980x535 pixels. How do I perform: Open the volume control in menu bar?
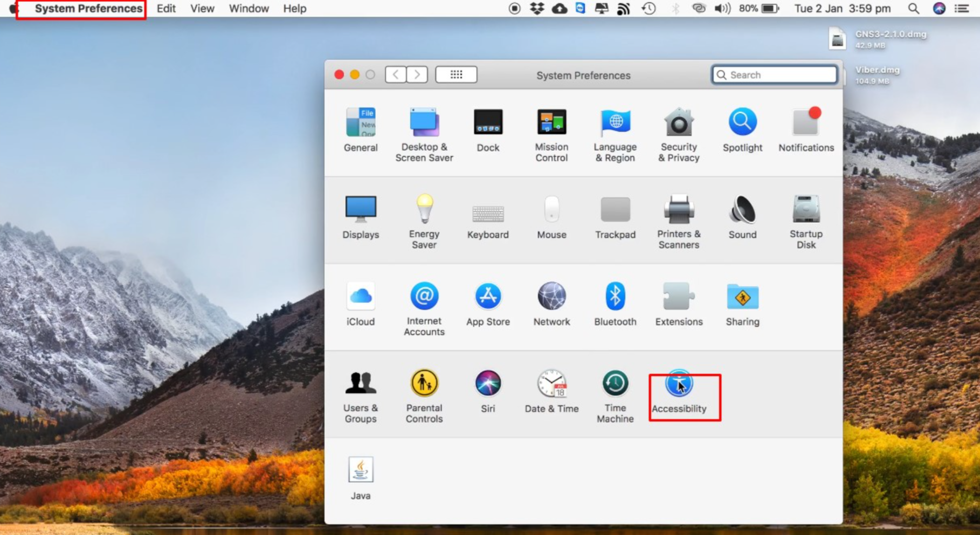pos(722,9)
